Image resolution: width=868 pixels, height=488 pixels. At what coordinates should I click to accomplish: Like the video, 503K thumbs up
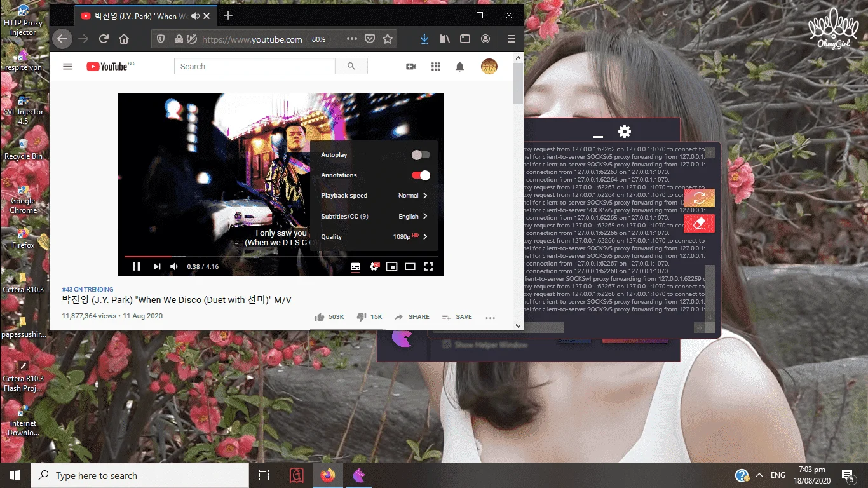coord(329,317)
